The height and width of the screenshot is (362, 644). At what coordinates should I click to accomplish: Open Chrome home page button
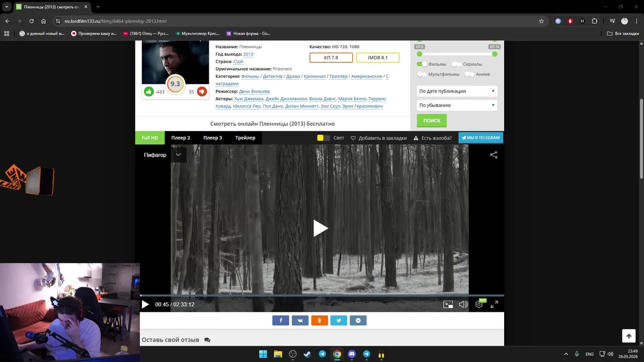click(44, 21)
